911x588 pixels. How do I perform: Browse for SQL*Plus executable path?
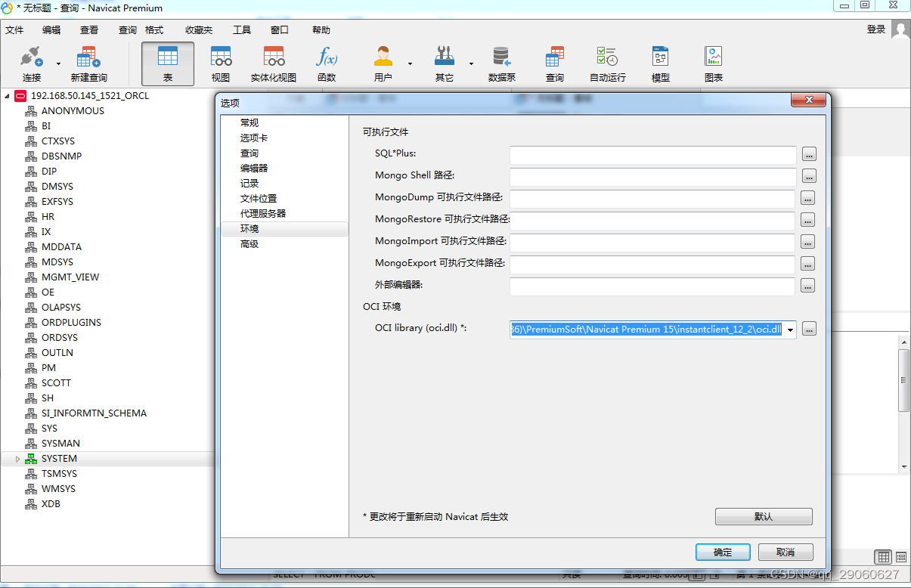click(x=809, y=155)
